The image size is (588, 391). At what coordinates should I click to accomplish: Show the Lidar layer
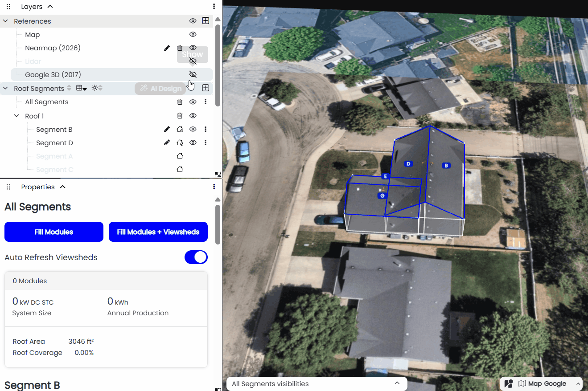(193, 61)
